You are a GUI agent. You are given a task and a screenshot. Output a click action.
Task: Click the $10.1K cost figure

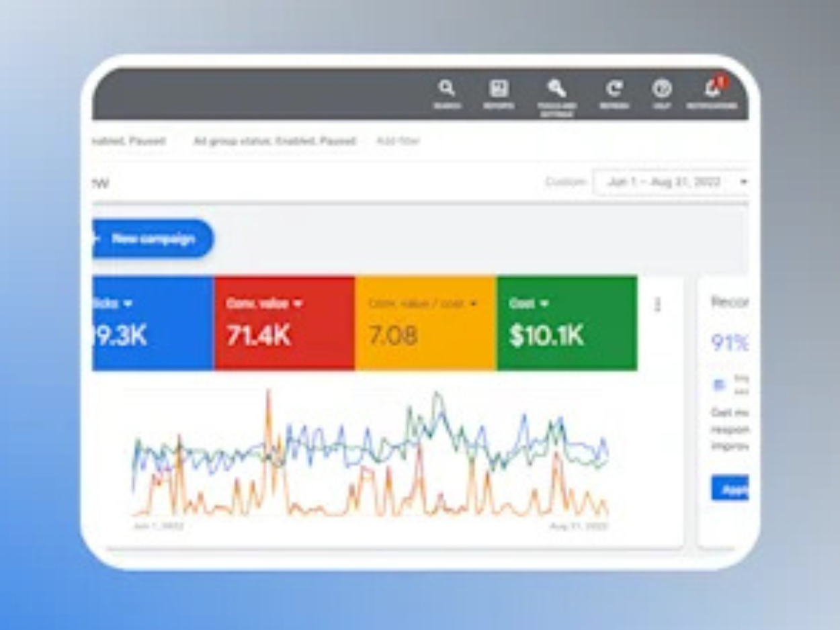click(x=546, y=336)
